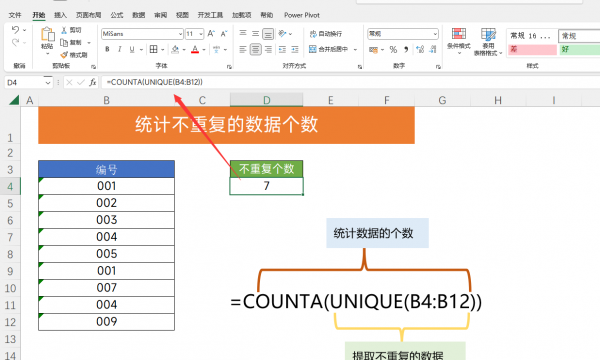Screen dimensions: 600x360
Task: Select the Format Painter (格式刷) brush
Action: pos(64,55)
